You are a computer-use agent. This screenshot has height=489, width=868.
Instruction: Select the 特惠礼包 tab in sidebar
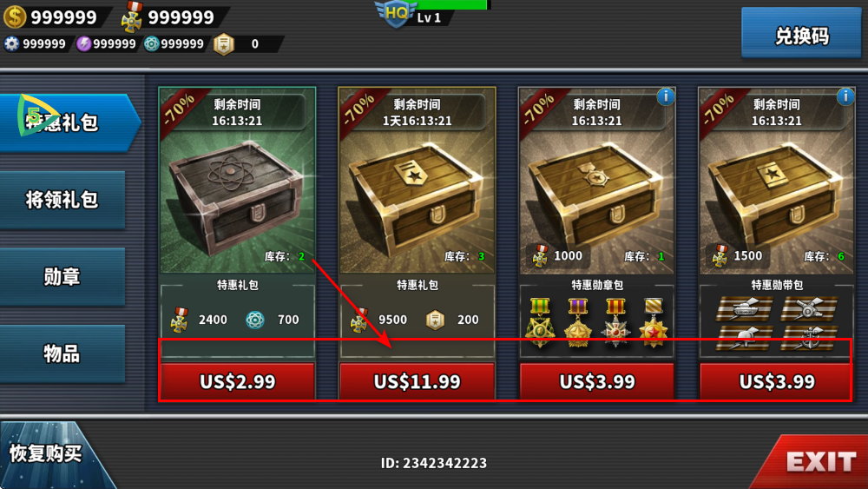pos(69,122)
